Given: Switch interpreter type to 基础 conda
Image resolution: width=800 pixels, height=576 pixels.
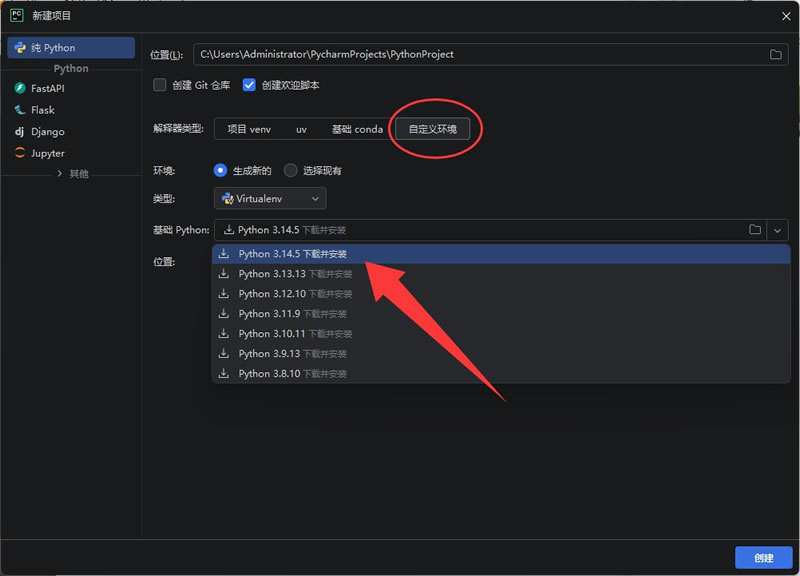Looking at the screenshot, I should click(357, 129).
